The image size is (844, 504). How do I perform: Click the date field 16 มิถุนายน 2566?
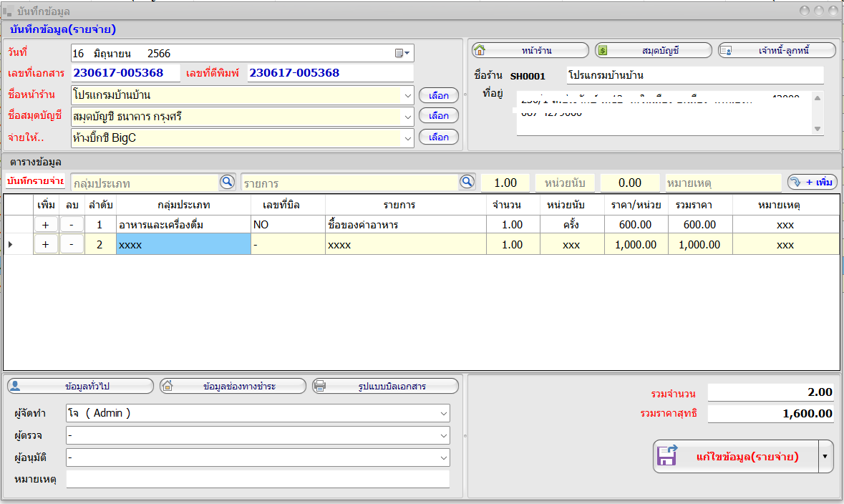242,53
